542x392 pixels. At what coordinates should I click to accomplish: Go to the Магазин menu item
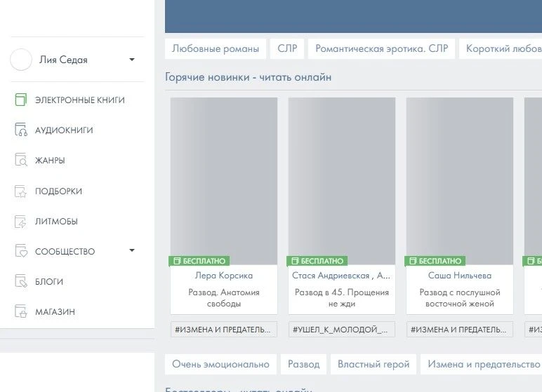[55, 312]
